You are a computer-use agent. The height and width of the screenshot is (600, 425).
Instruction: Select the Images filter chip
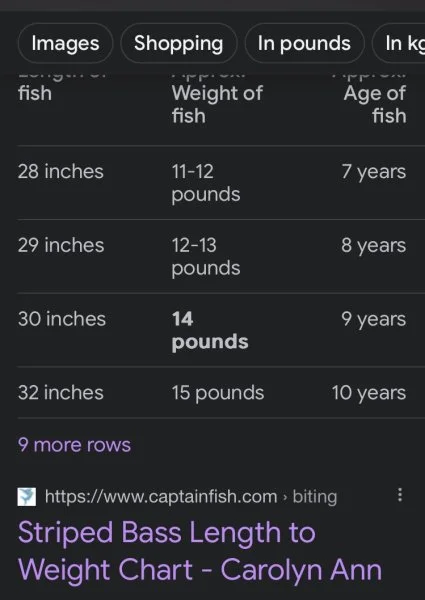65,43
